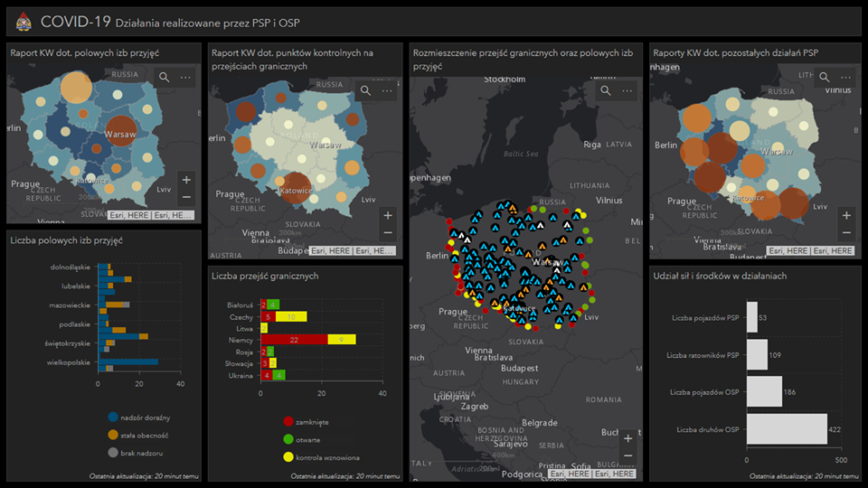Zoom out on the other PSP actions map
Viewport: 868px width, 488px height.
point(846,233)
